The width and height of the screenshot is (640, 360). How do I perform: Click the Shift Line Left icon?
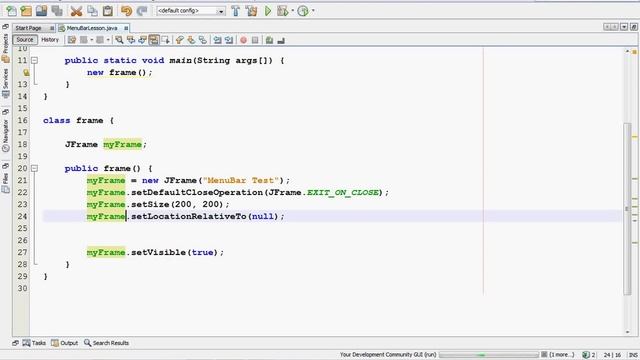pyautogui.click(x=217, y=40)
